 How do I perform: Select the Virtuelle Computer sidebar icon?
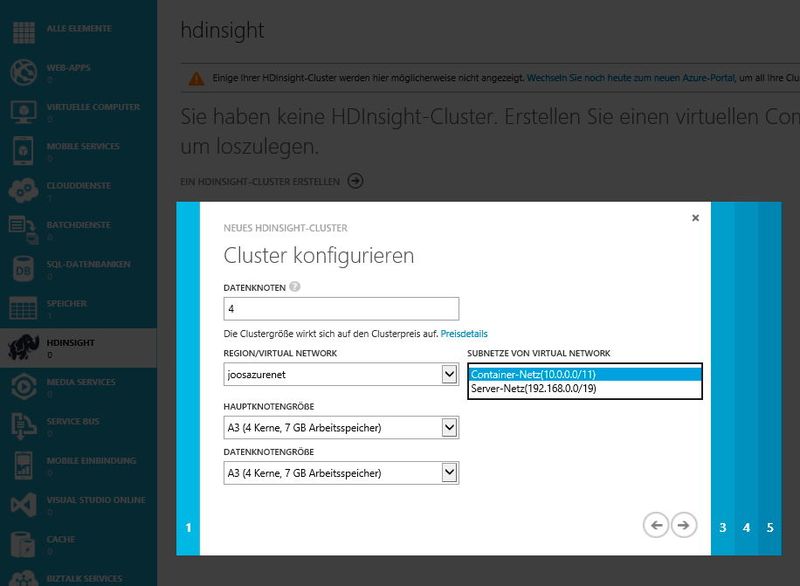22,110
